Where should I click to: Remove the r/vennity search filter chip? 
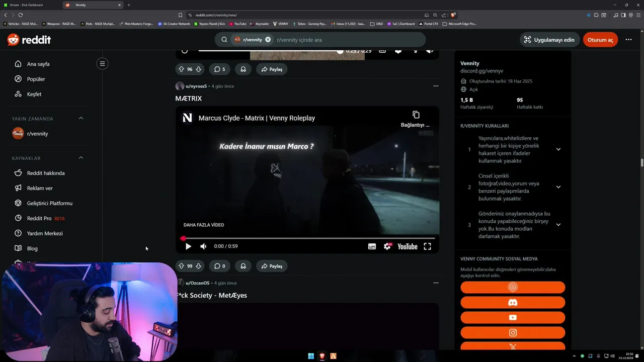click(268, 39)
